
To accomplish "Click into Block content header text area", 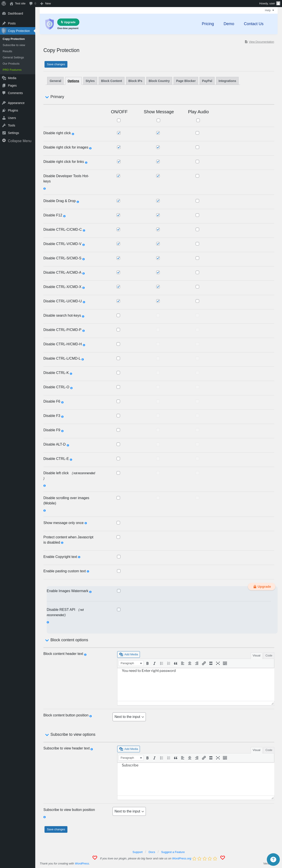I will coord(195,684).
